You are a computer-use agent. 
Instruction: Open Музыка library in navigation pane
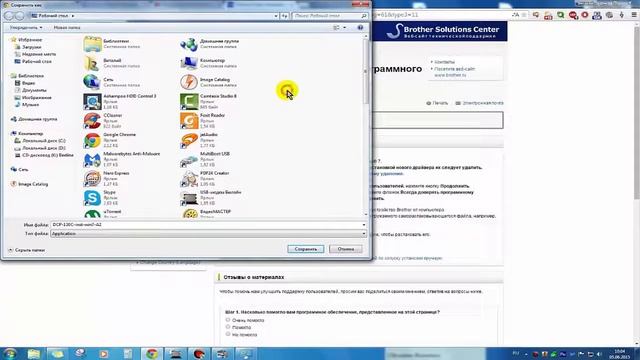pos(27,104)
